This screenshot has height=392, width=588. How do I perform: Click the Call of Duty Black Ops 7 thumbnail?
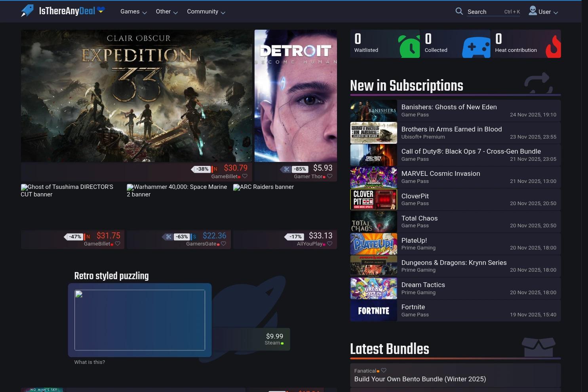pyautogui.click(x=373, y=155)
